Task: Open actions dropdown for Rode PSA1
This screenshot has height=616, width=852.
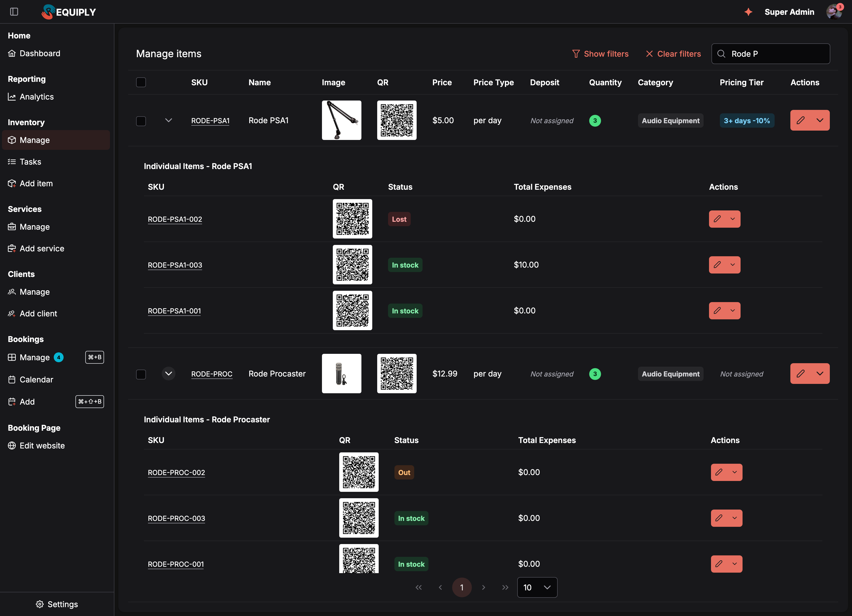Action: point(820,120)
